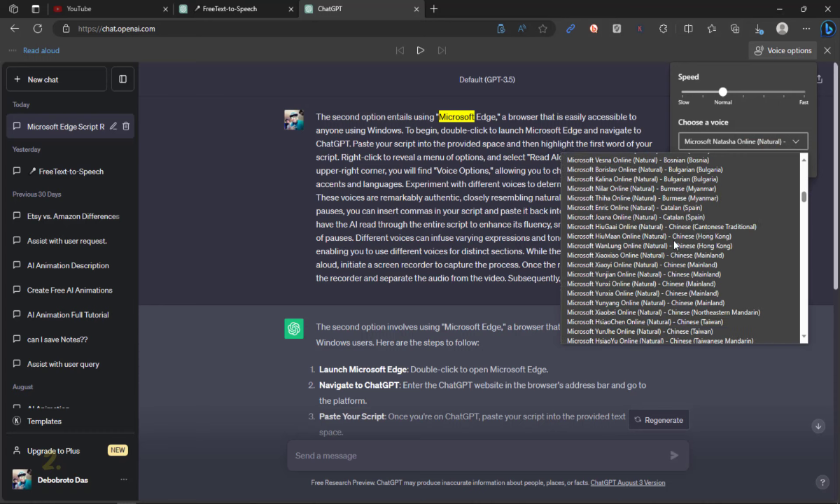Collapse the ChatGPT sidebar
This screenshot has height=504, width=840.
[x=122, y=79]
